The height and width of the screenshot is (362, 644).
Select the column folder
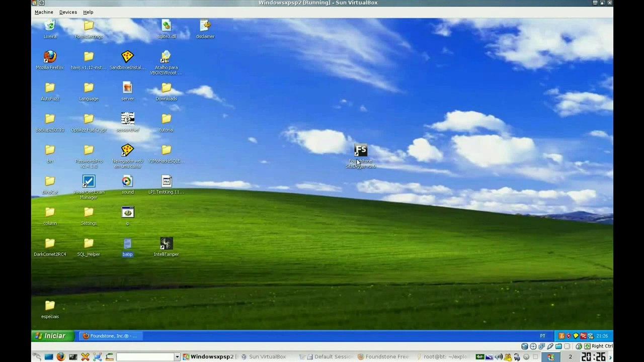click(50, 216)
